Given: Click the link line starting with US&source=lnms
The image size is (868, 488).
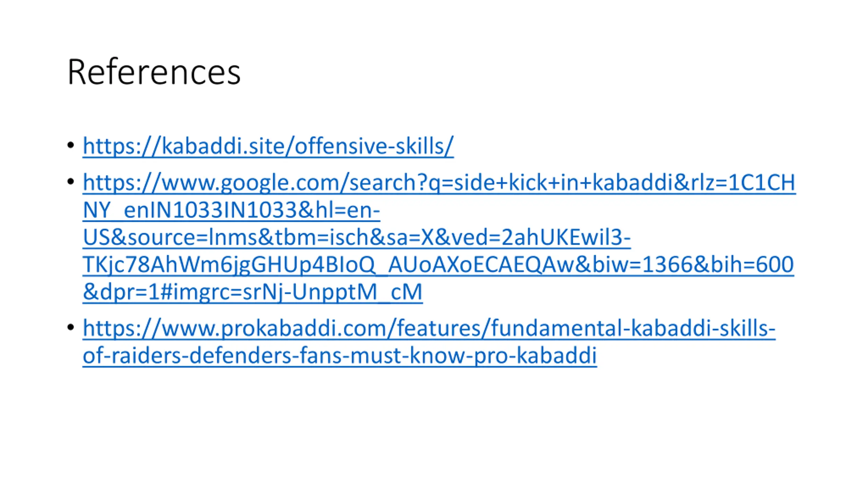Looking at the screenshot, I should [357, 237].
